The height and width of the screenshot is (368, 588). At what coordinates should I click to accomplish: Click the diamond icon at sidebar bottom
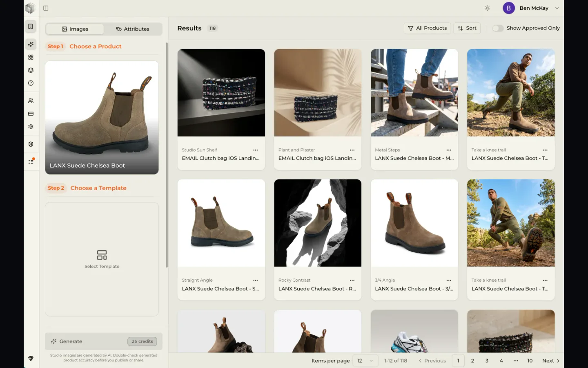click(x=31, y=359)
